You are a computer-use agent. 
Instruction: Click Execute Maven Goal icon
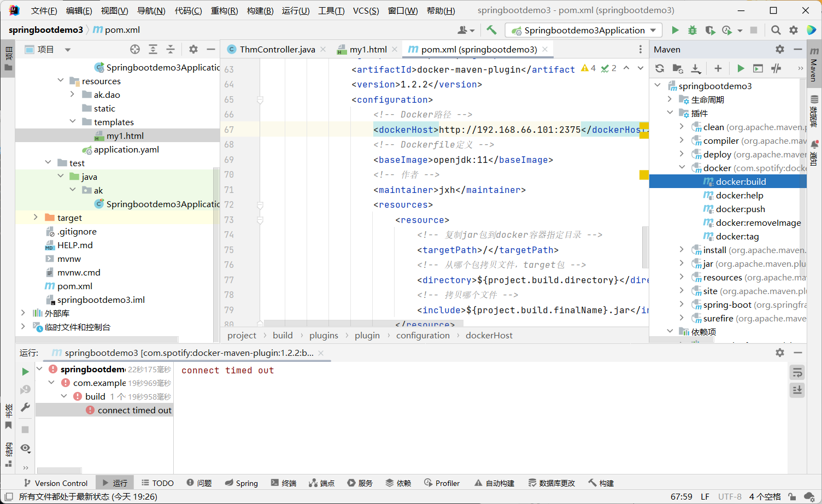[758, 68]
